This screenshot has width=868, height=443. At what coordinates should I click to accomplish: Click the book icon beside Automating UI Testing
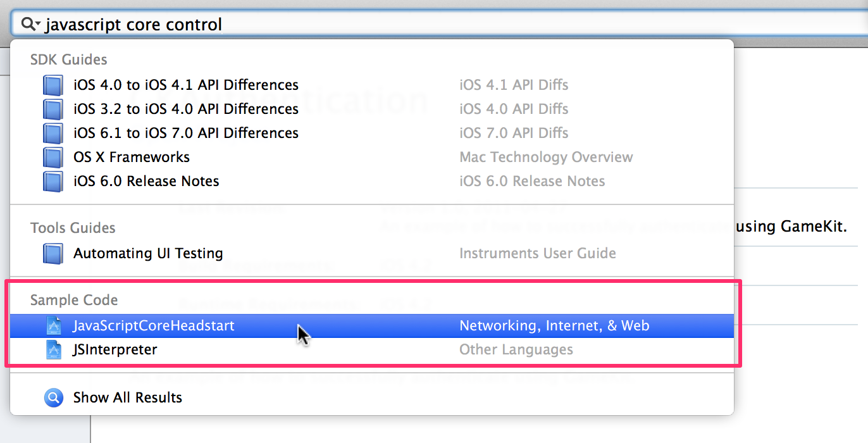coord(53,253)
